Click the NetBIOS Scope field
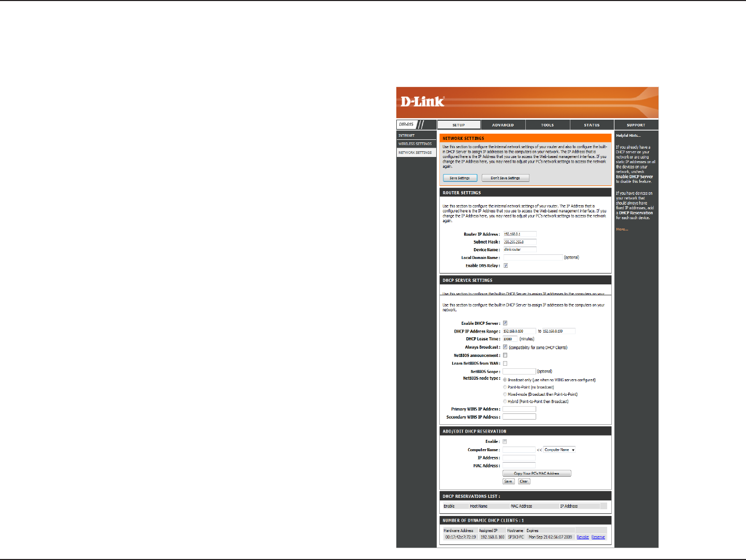 519,371
